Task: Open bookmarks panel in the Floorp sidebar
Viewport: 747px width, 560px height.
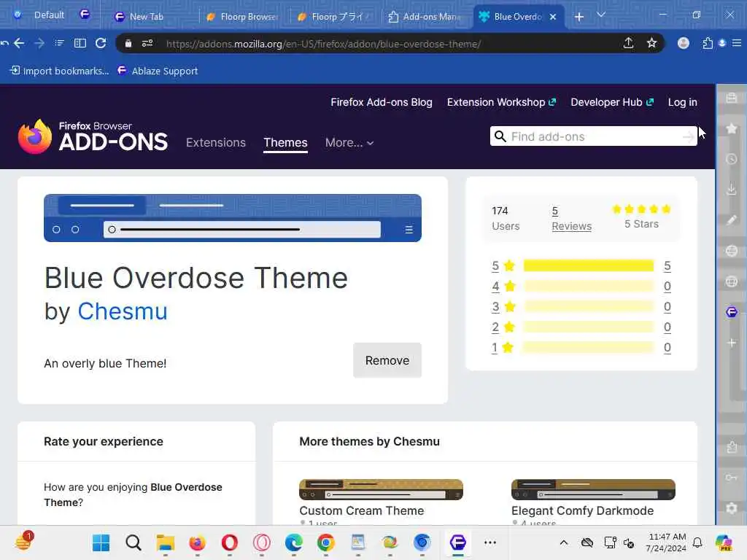Action: coord(731,128)
